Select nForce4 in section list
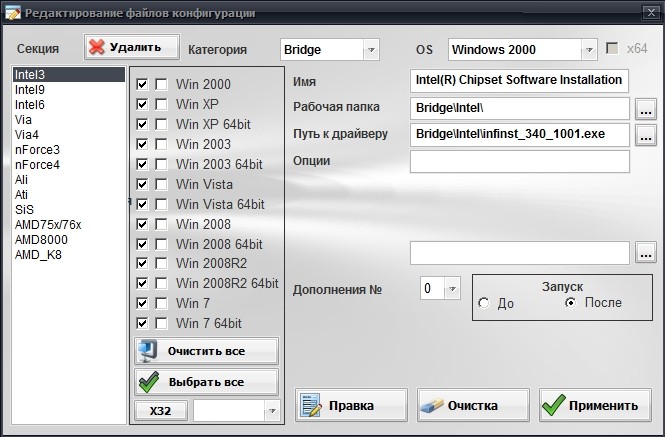The image size is (665, 437). click(69, 165)
